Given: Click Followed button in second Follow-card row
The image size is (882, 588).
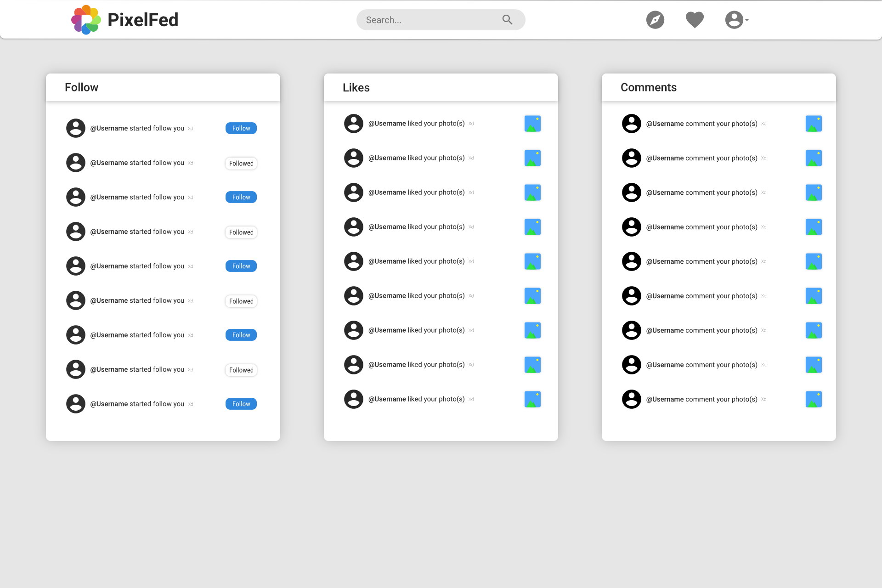Looking at the screenshot, I should [x=241, y=163].
